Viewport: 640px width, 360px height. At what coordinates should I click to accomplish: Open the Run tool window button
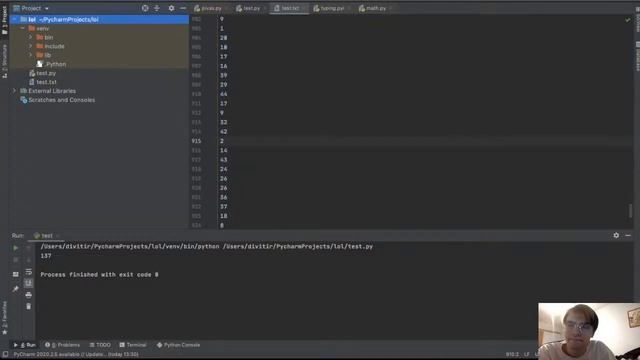(24, 345)
